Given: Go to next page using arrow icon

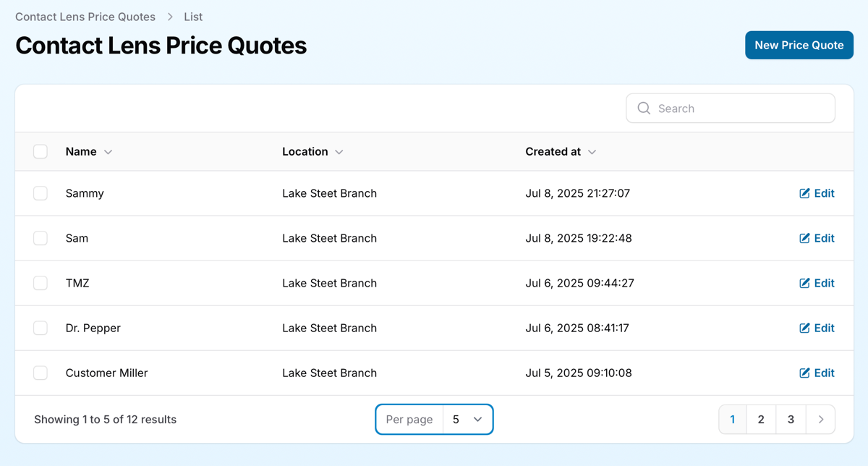Looking at the screenshot, I should pos(820,420).
